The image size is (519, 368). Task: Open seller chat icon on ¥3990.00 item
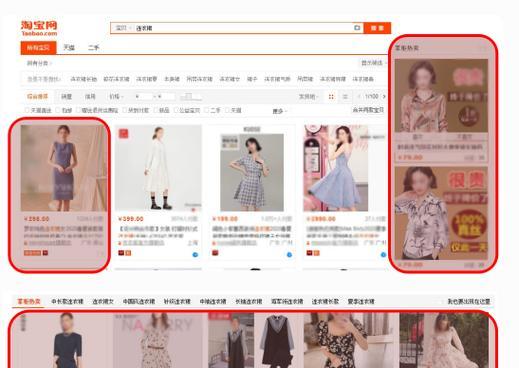click(x=383, y=255)
